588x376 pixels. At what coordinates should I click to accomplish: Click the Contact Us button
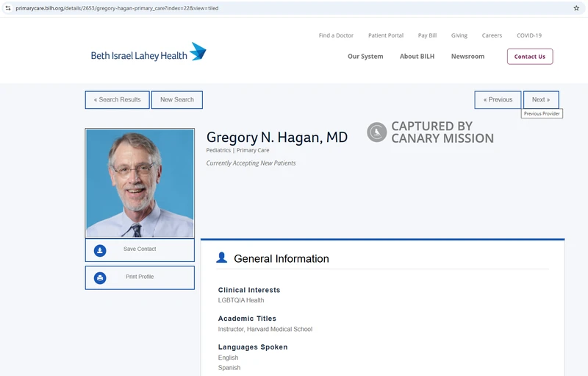click(530, 56)
